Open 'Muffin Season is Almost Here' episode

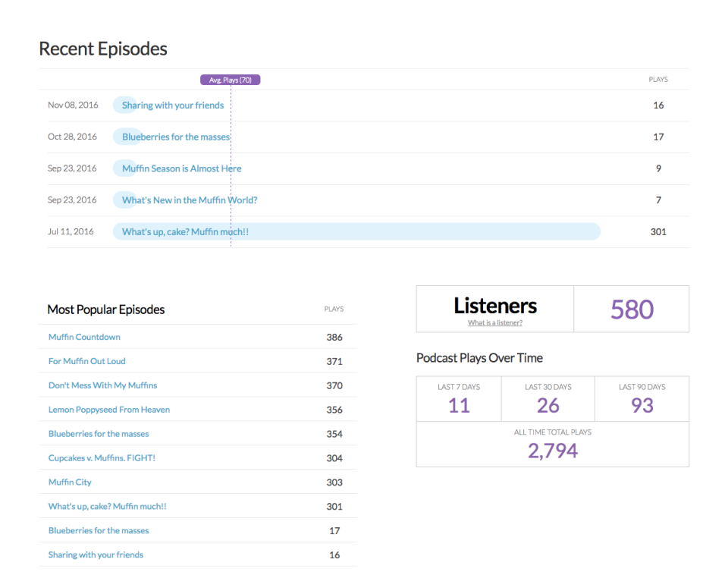point(181,168)
